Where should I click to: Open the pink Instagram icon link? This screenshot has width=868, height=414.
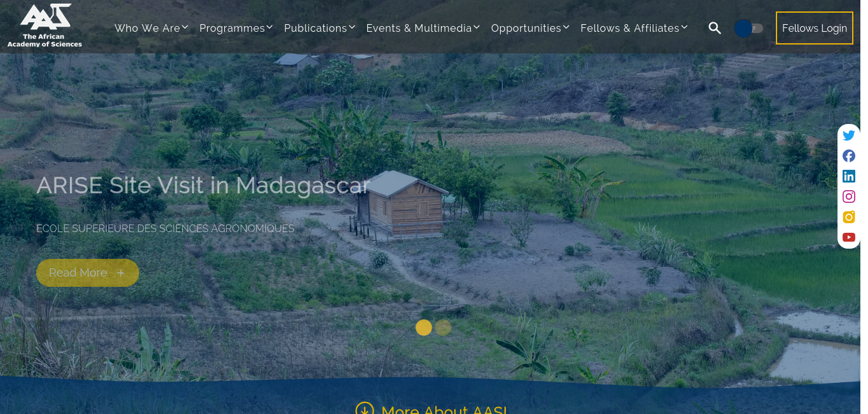click(x=849, y=197)
